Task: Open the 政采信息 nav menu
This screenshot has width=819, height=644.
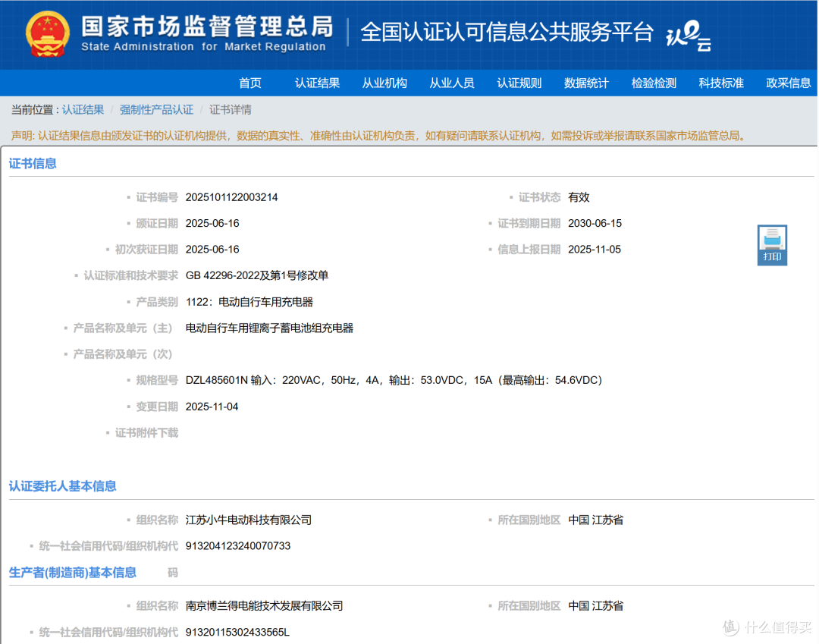Action: [x=789, y=83]
